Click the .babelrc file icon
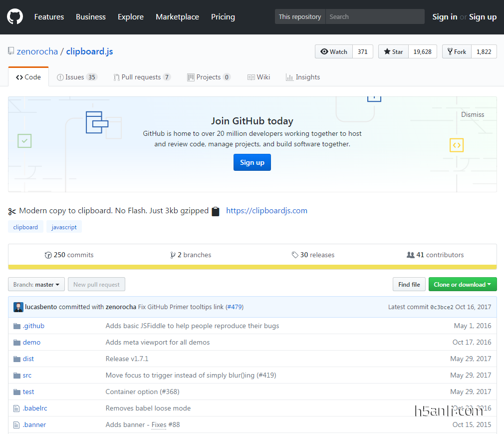The height and width of the screenshot is (434, 504). point(16,409)
